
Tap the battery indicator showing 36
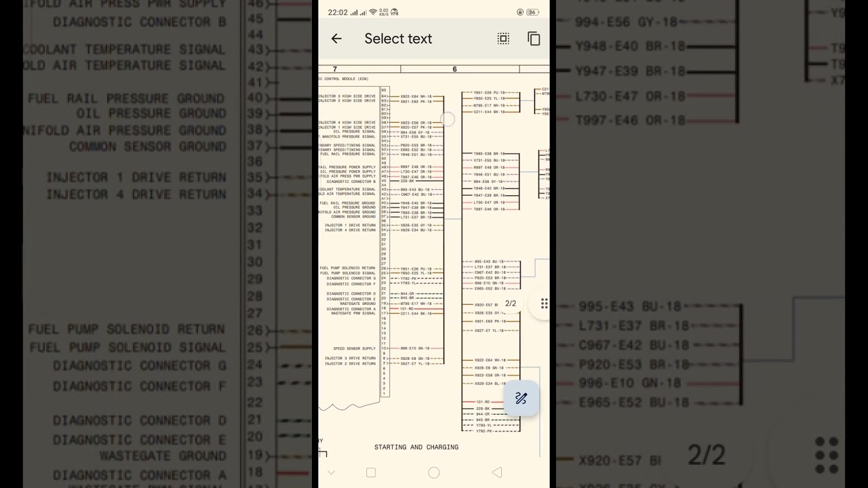pos(532,12)
